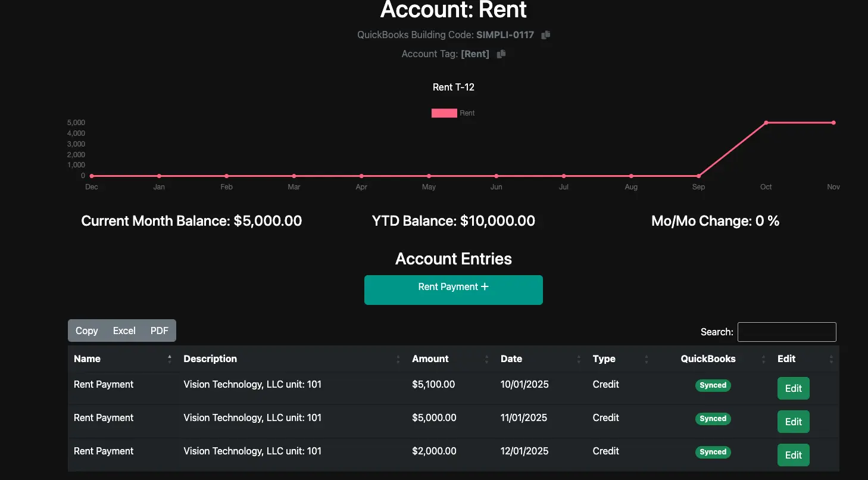
Task: Toggle the Rent series in the chart legend
Action: point(467,113)
